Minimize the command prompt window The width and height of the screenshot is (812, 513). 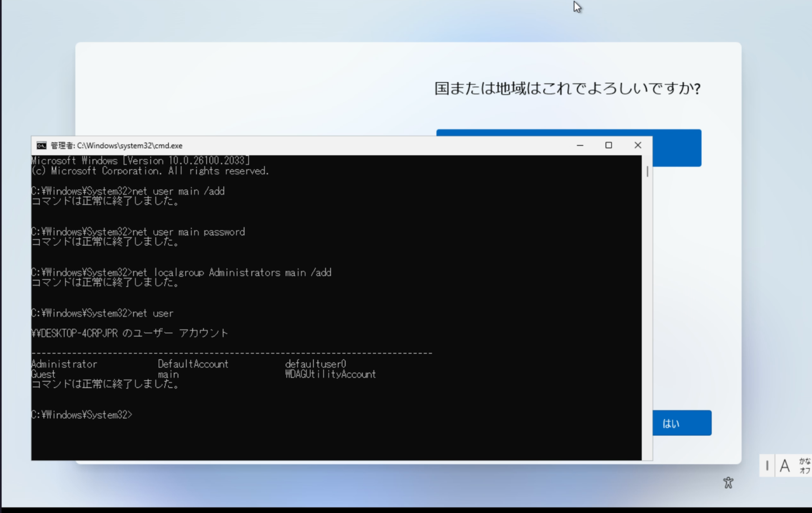[580, 145]
